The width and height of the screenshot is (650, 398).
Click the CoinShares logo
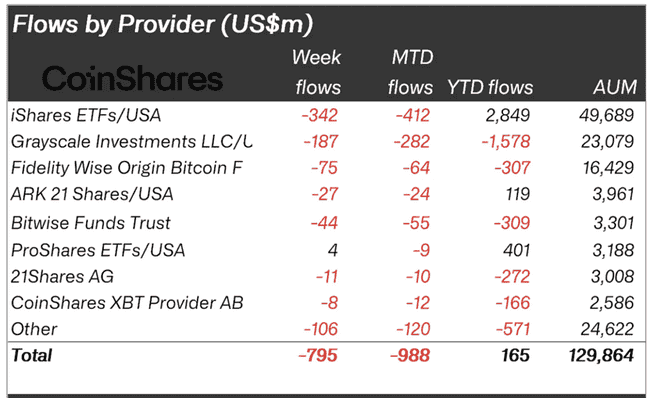click(x=133, y=78)
